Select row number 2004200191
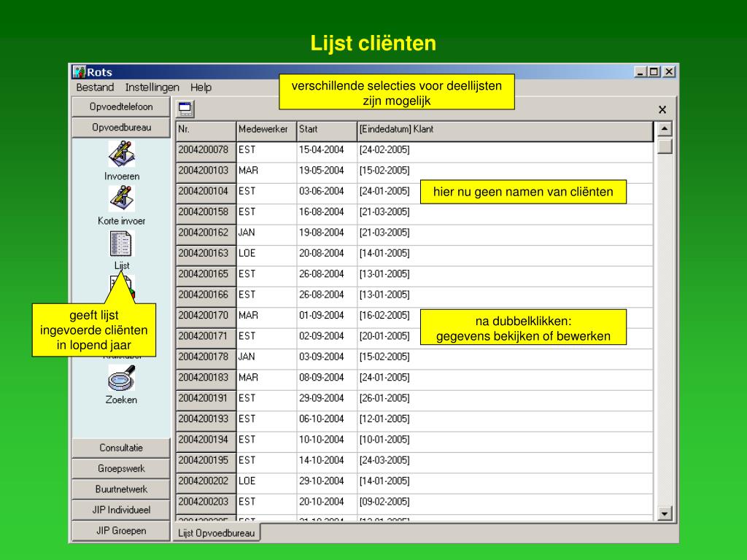Viewport: 747px width, 560px height. point(206,399)
